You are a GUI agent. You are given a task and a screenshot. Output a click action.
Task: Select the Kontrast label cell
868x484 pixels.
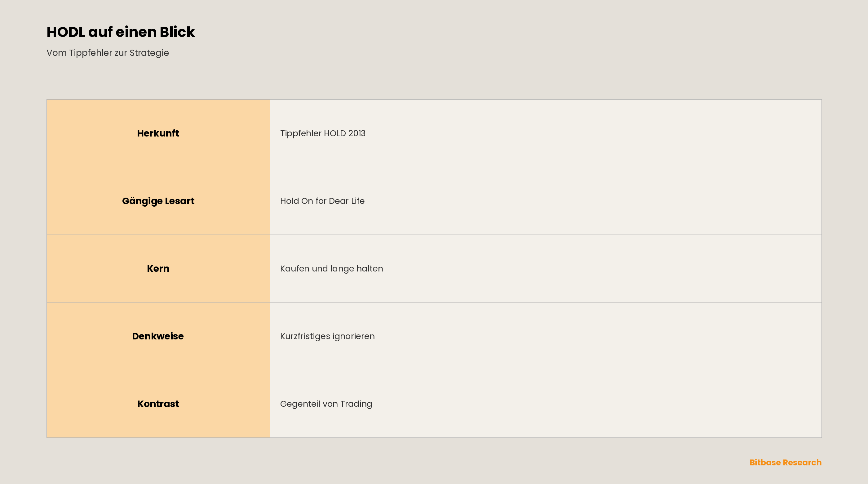158,404
